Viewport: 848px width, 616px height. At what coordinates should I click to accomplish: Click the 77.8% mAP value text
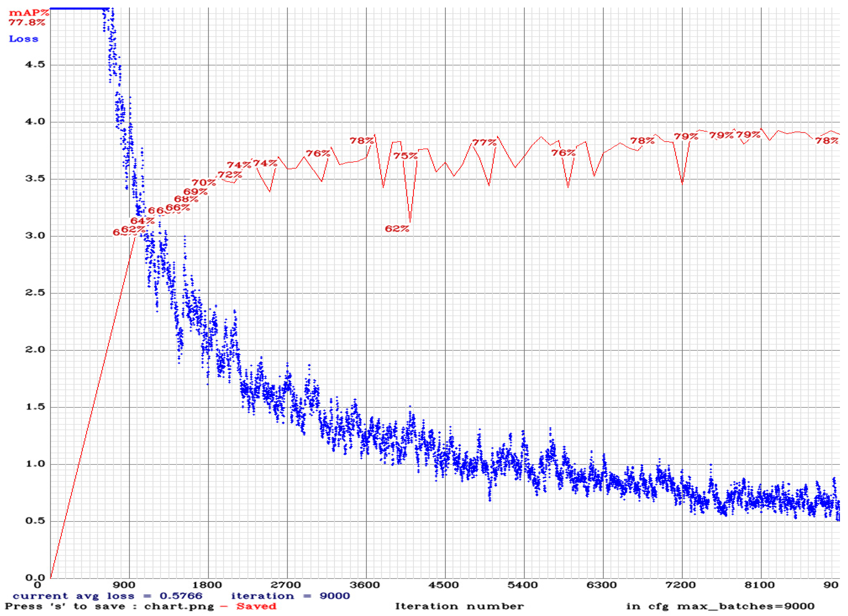(27, 23)
